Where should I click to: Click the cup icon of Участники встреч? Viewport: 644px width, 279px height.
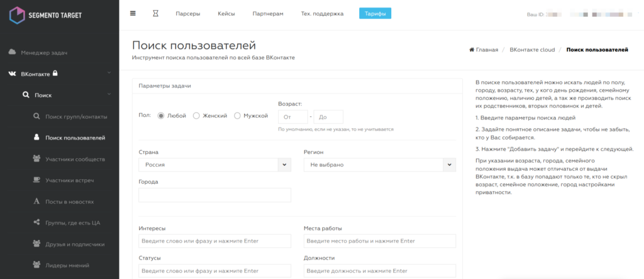[x=36, y=180]
